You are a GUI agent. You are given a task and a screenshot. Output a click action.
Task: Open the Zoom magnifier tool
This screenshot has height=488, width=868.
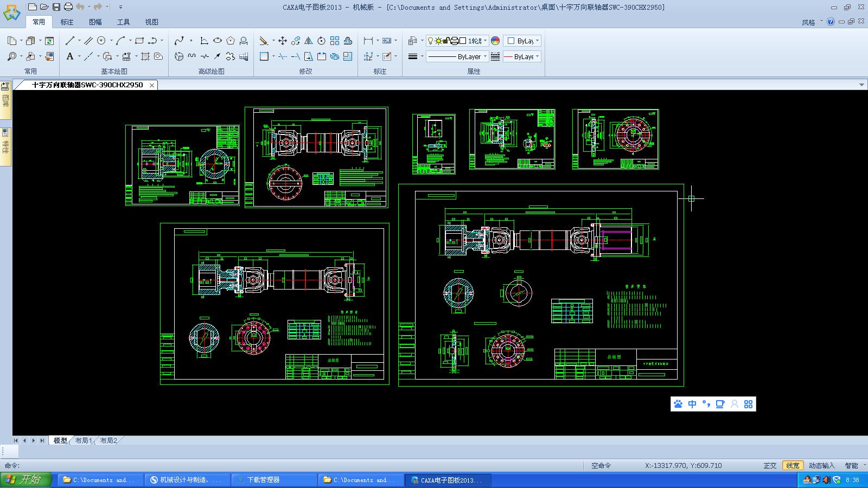(x=12, y=56)
